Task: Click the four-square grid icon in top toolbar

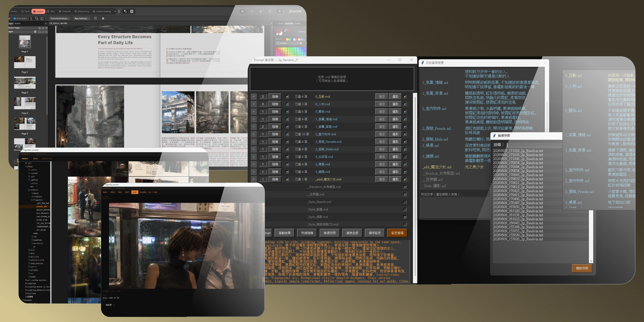Action: point(132,12)
